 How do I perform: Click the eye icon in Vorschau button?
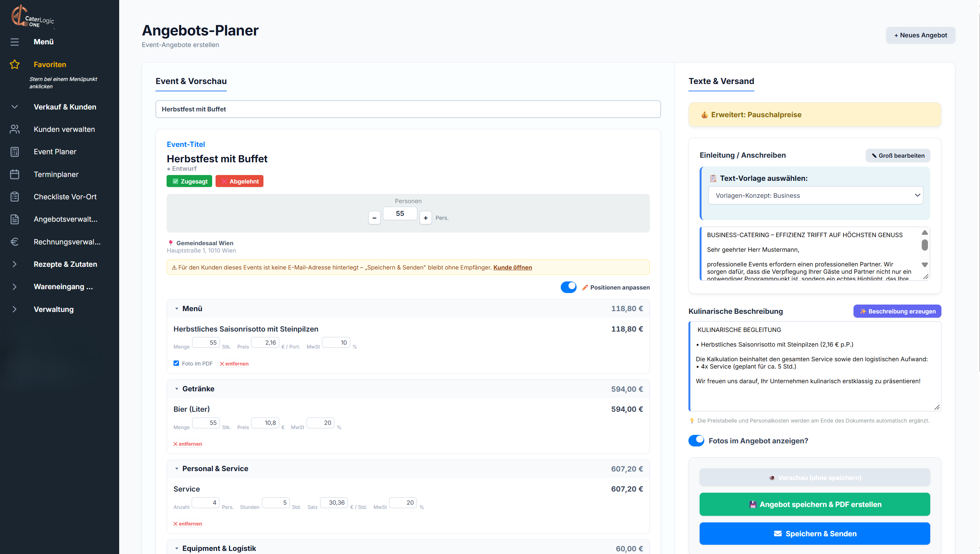[772, 478]
